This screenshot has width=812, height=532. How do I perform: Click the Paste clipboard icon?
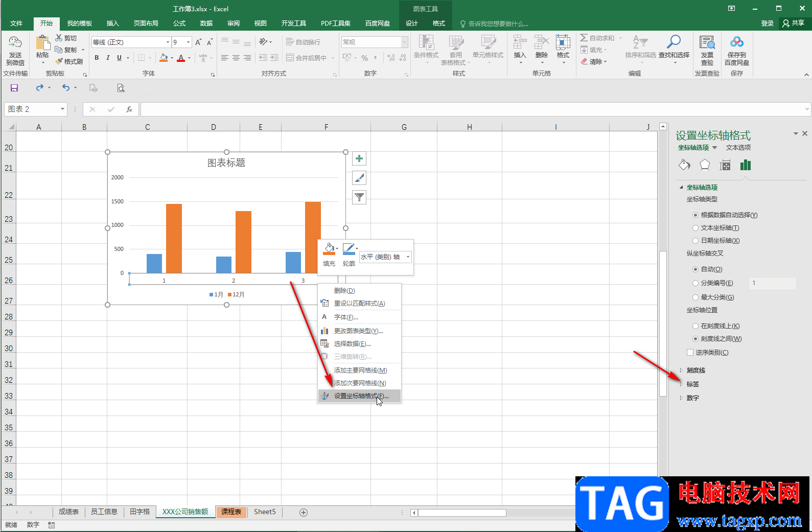tap(42, 43)
